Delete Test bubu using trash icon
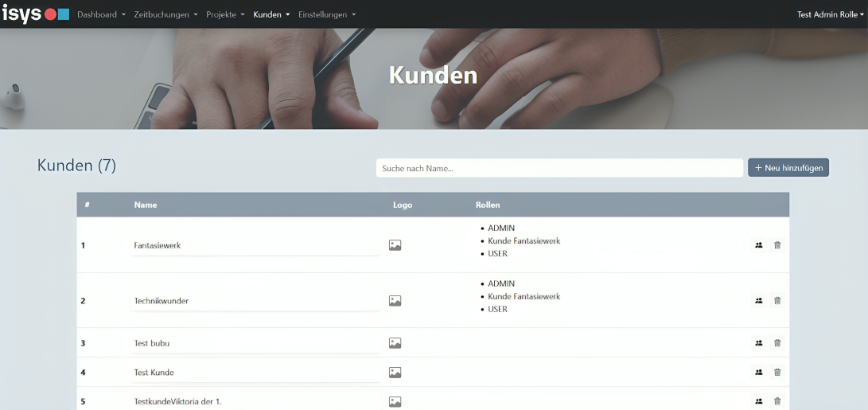Image resolution: width=868 pixels, height=410 pixels. 777,343
